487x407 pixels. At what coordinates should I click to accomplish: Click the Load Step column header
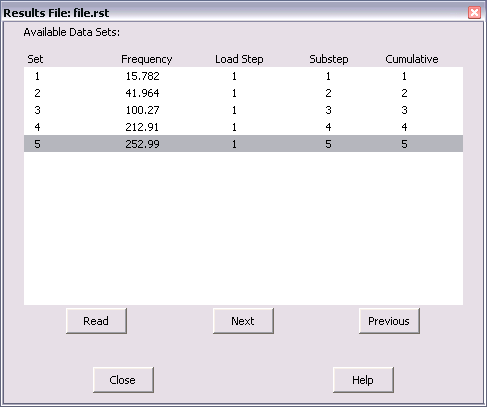pos(239,59)
